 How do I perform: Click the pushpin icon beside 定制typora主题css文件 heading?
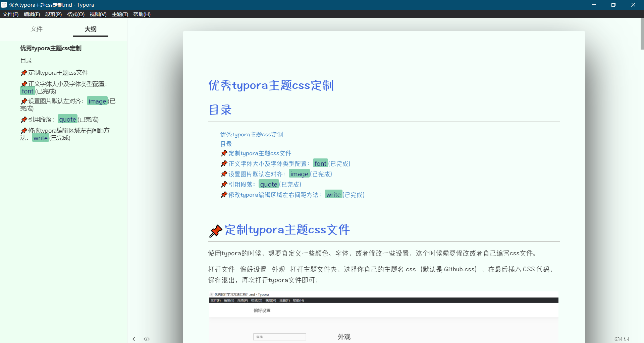216,230
